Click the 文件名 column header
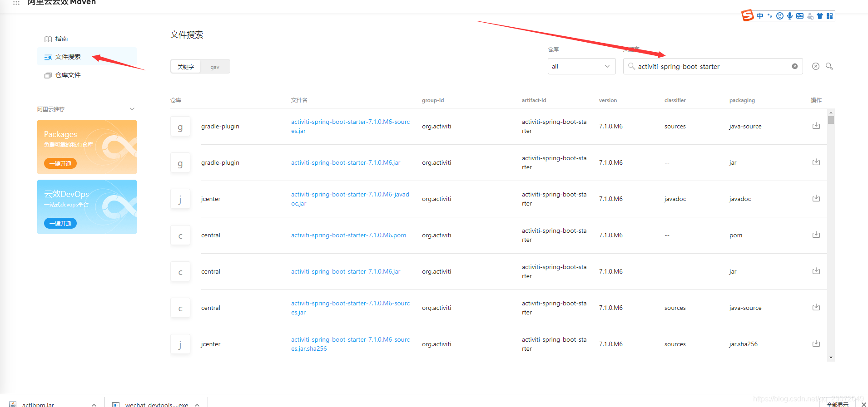Image resolution: width=868 pixels, height=407 pixels. click(x=299, y=100)
